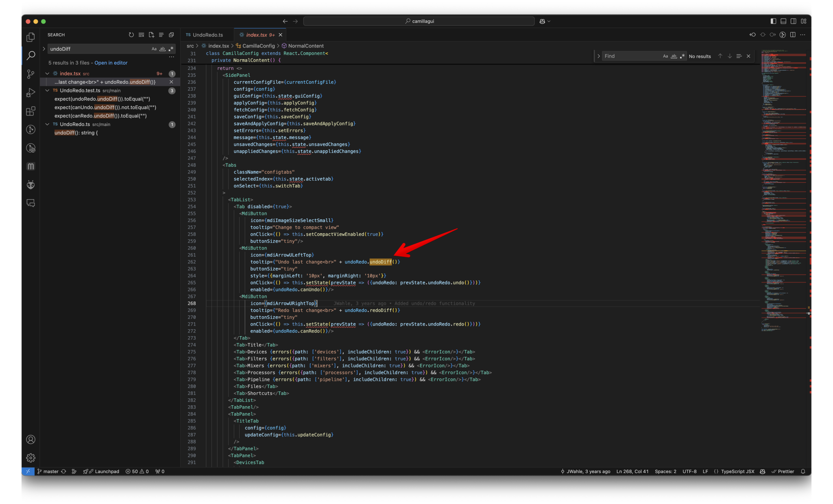Collapse all search results
This screenshot has height=504, width=833.
pyautogui.click(x=171, y=35)
